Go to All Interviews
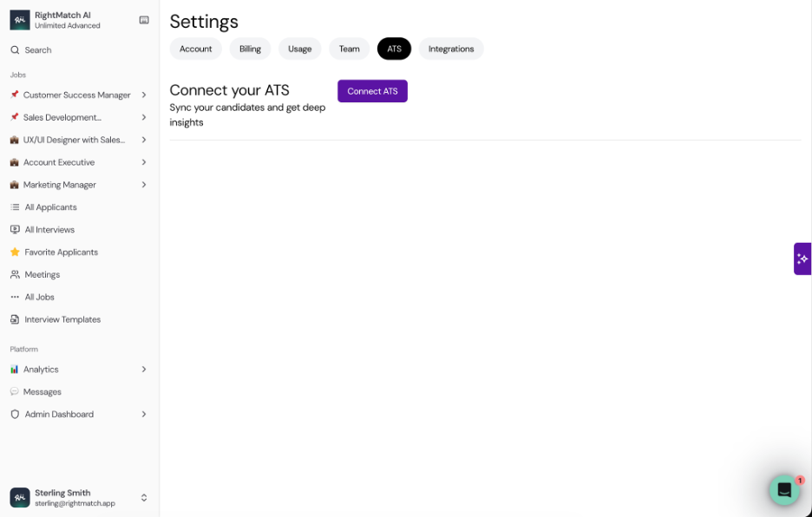The width and height of the screenshot is (812, 517). click(49, 230)
